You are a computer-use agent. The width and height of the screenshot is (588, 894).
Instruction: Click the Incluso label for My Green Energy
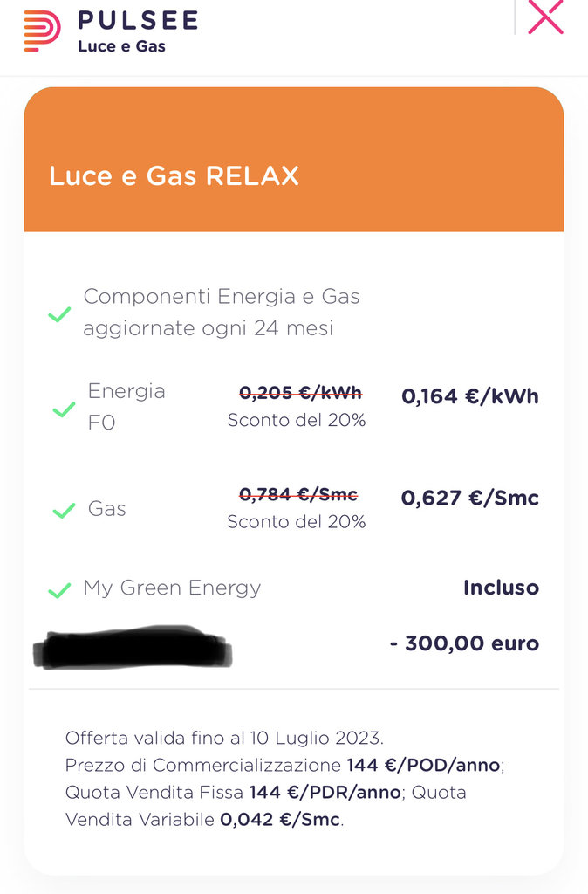click(501, 588)
